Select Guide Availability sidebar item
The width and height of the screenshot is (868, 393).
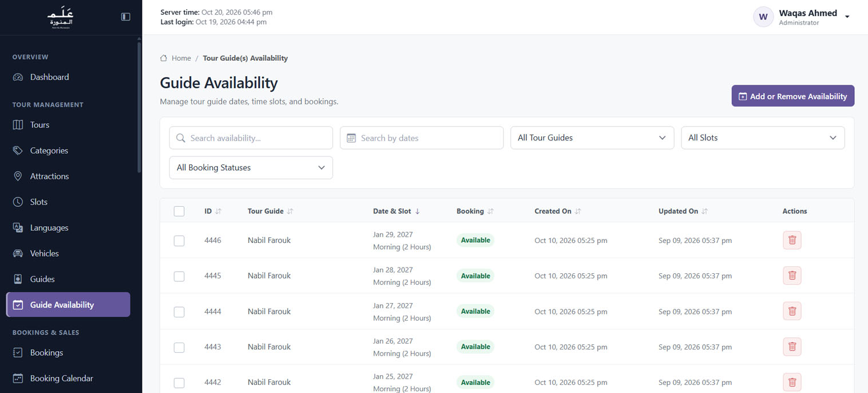(69, 305)
